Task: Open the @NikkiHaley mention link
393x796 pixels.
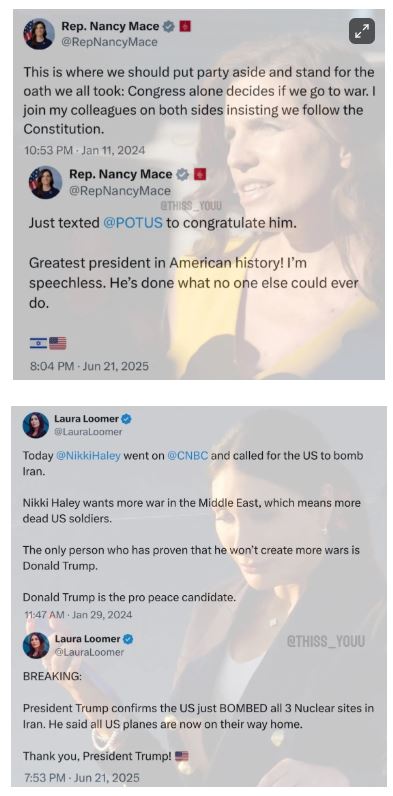Action: [x=88, y=455]
